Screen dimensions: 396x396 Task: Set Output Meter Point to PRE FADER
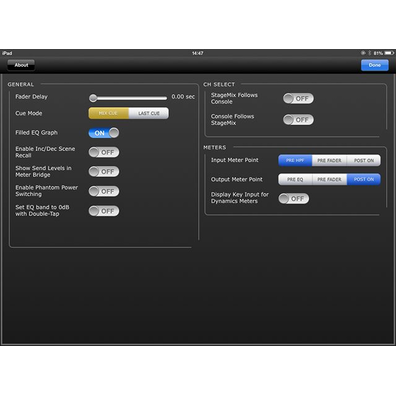[329, 179]
